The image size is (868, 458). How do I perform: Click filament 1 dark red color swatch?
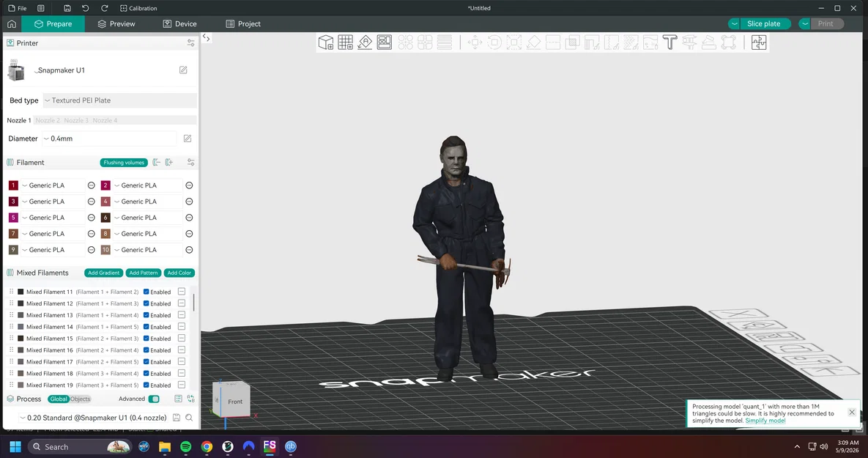coord(13,185)
